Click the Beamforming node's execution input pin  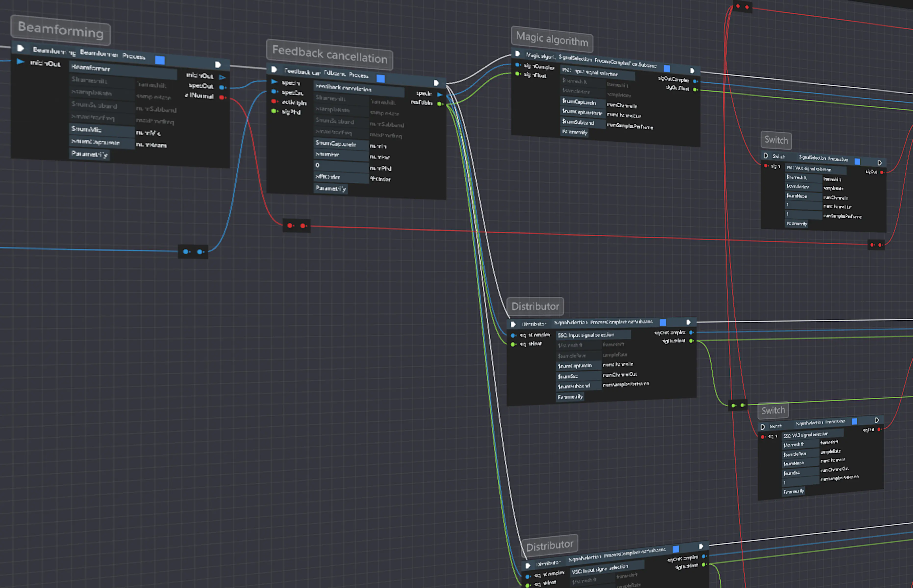(x=21, y=48)
